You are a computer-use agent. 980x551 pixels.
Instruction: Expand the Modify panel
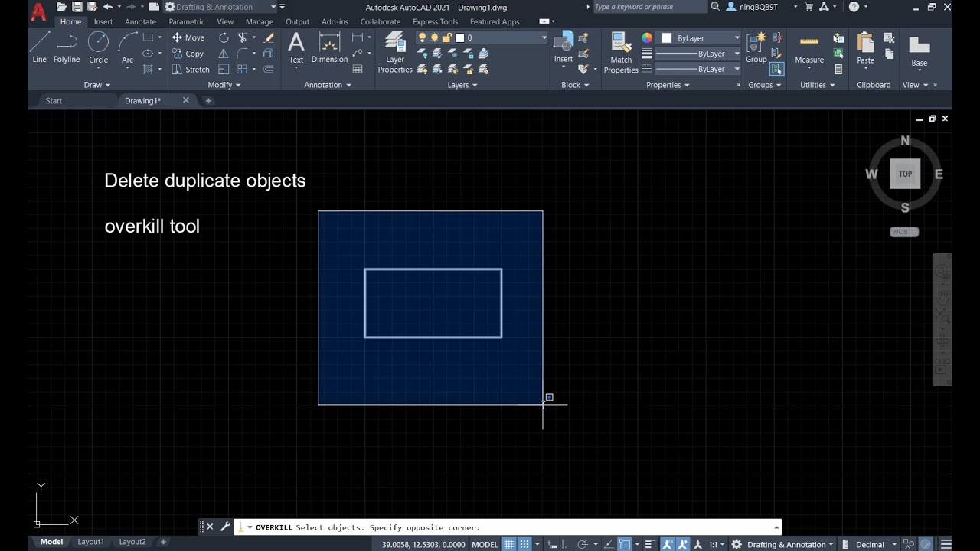click(x=224, y=85)
